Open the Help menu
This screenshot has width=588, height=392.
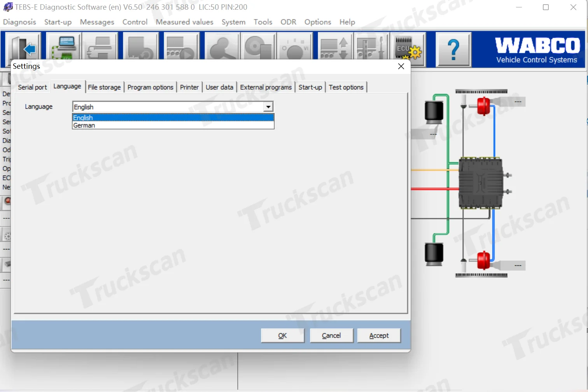click(347, 22)
